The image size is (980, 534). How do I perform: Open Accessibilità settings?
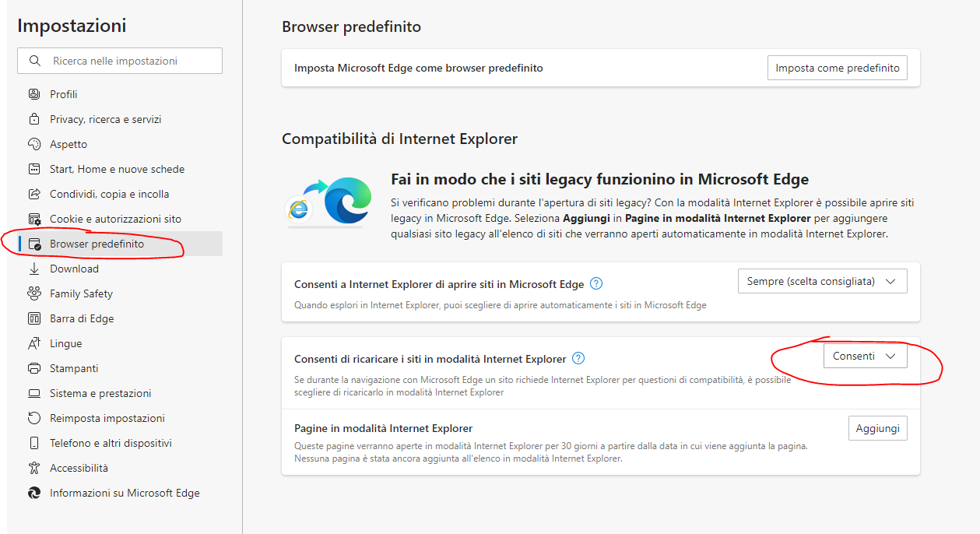120,468
